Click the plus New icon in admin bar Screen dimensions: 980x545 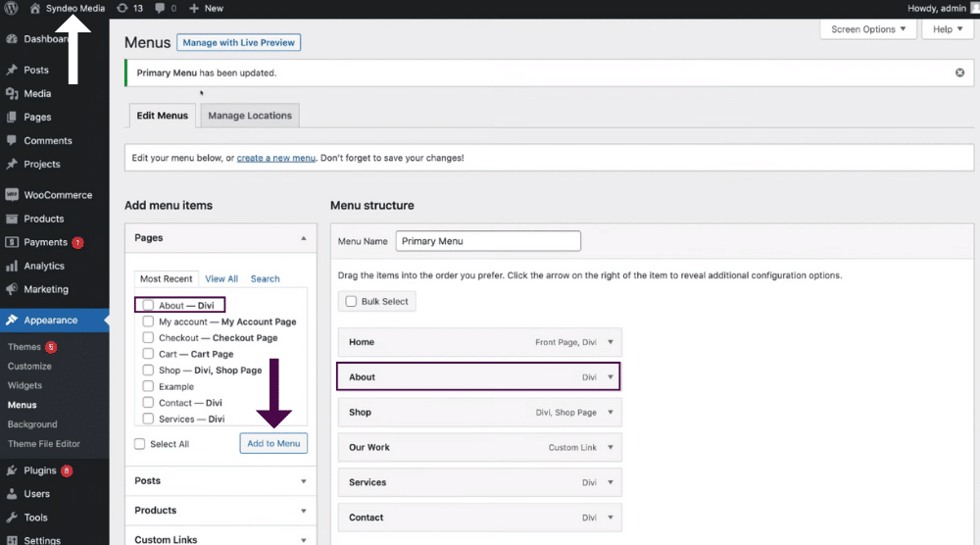[194, 8]
